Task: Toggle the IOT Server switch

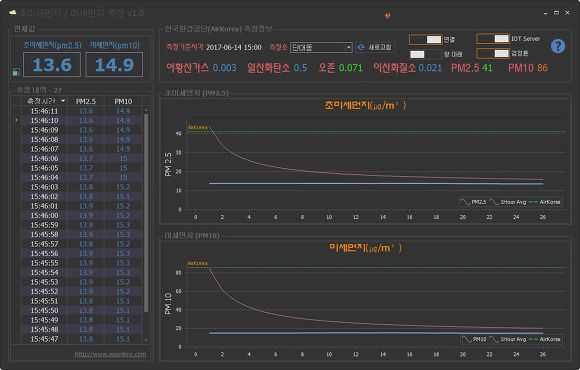Action: click(x=493, y=38)
